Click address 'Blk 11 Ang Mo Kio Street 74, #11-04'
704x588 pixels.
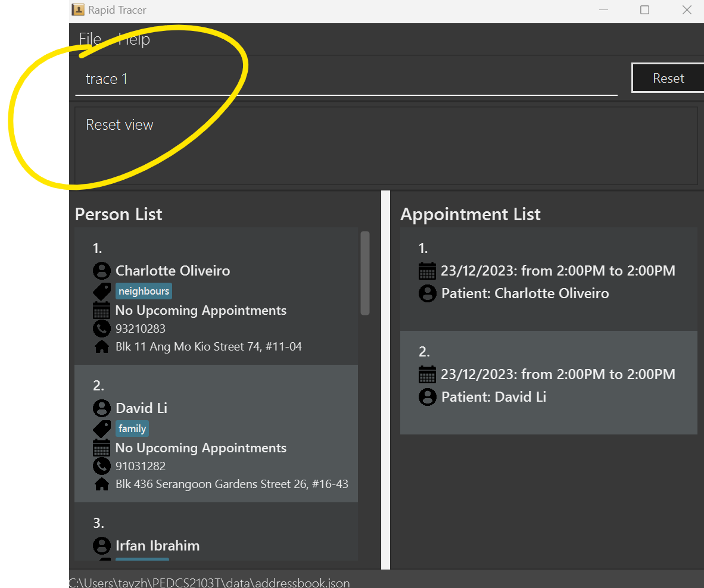209,347
